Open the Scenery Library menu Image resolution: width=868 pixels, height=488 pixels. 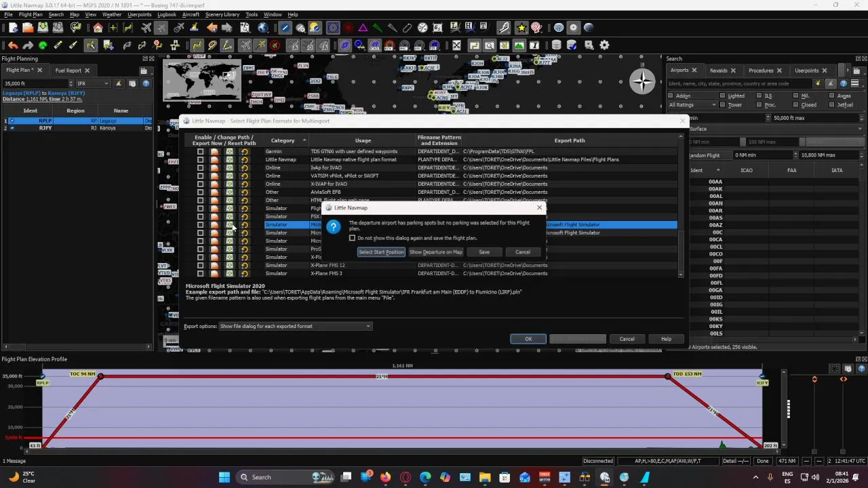coord(222,14)
